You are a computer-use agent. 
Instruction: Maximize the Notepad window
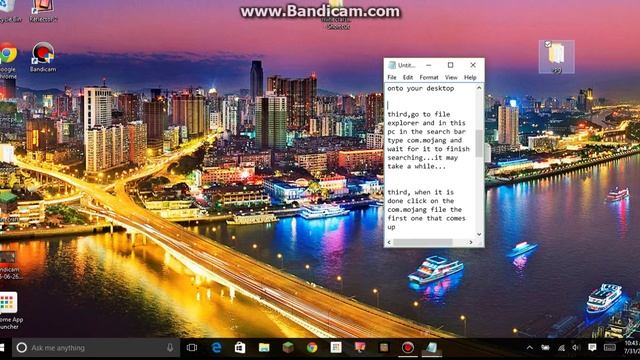tap(450, 65)
